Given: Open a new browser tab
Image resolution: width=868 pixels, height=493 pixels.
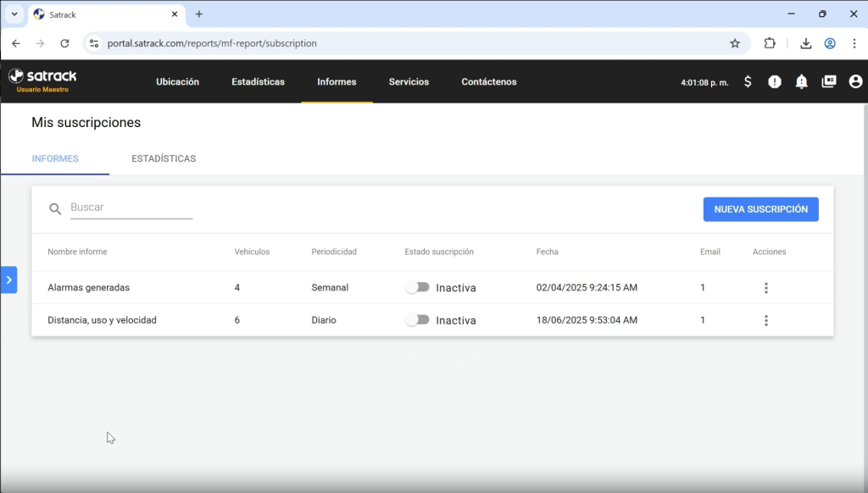Looking at the screenshot, I should (198, 14).
